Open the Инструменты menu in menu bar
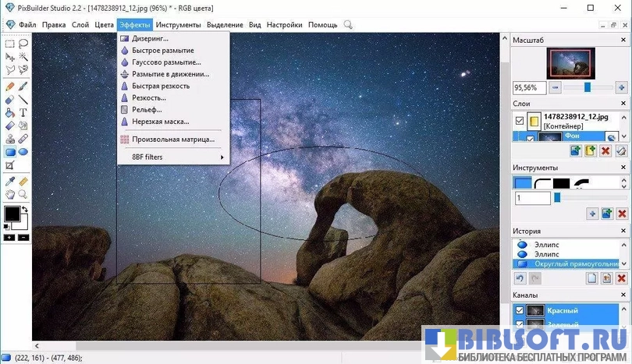Image resolution: width=632 pixels, height=364 pixels. (178, 25)
